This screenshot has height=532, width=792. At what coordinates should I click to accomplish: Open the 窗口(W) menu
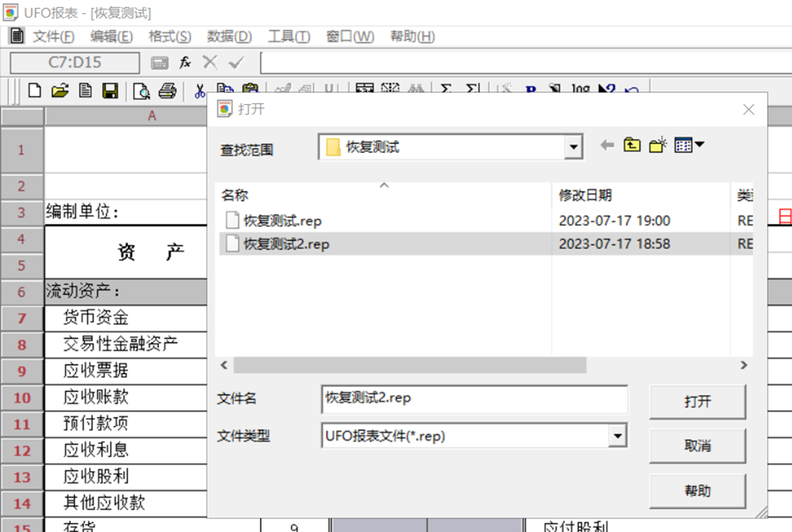click(350, 36)
